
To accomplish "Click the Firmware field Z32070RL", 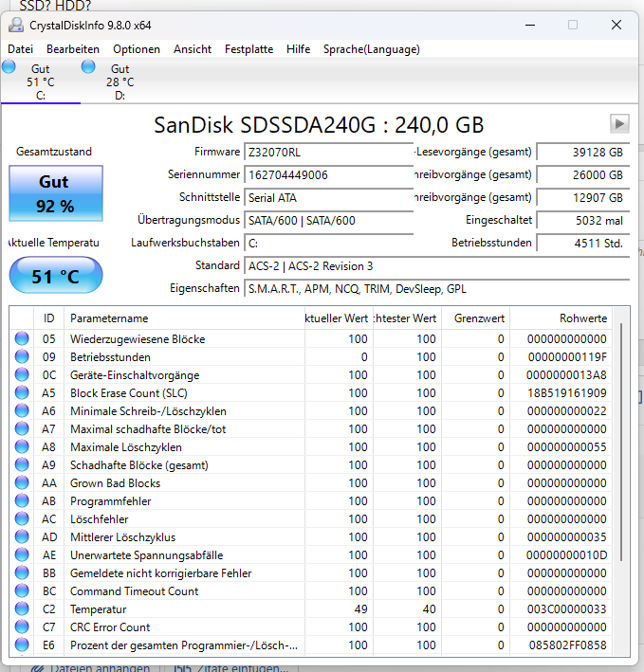I will 328,153.
